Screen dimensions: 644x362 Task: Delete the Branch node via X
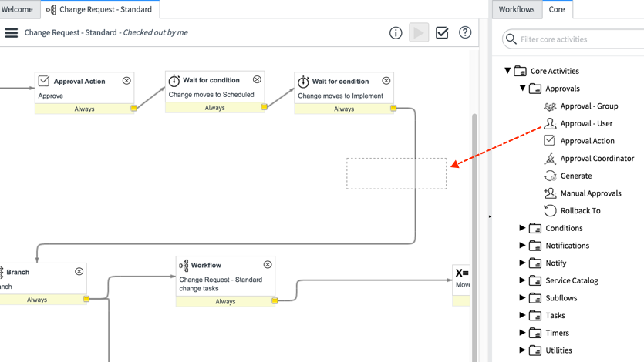pos(79,271)
